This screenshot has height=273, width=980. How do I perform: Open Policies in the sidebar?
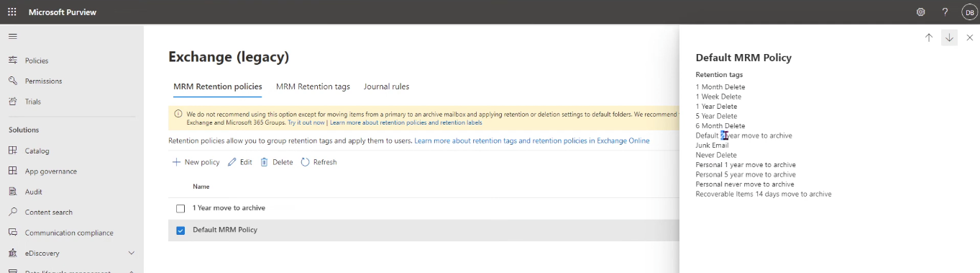click(37, 61)
